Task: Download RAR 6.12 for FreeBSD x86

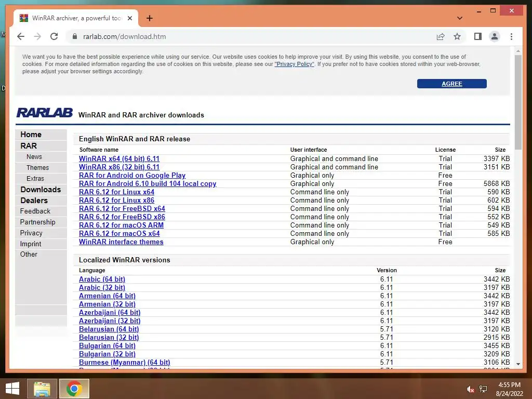Action: click(x=122, y=217)
